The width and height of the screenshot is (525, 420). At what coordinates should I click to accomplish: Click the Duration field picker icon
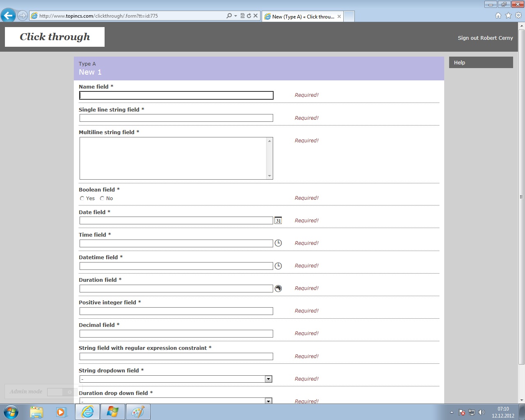click(x=278, y=288)
